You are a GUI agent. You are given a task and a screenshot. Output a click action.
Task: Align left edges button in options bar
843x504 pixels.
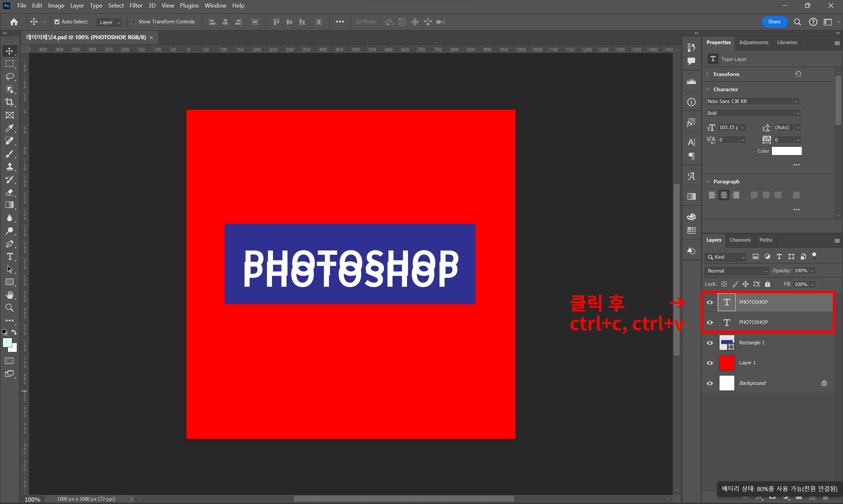tap(212, 22)
